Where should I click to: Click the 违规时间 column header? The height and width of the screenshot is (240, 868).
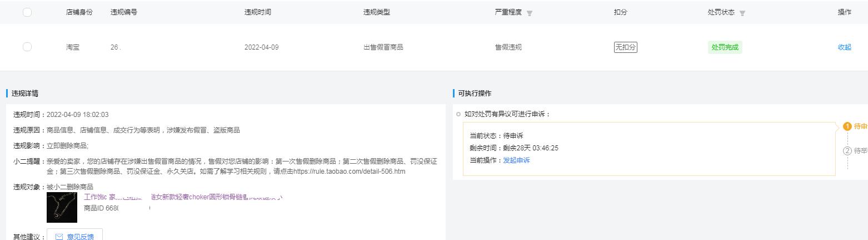[257, 12]
